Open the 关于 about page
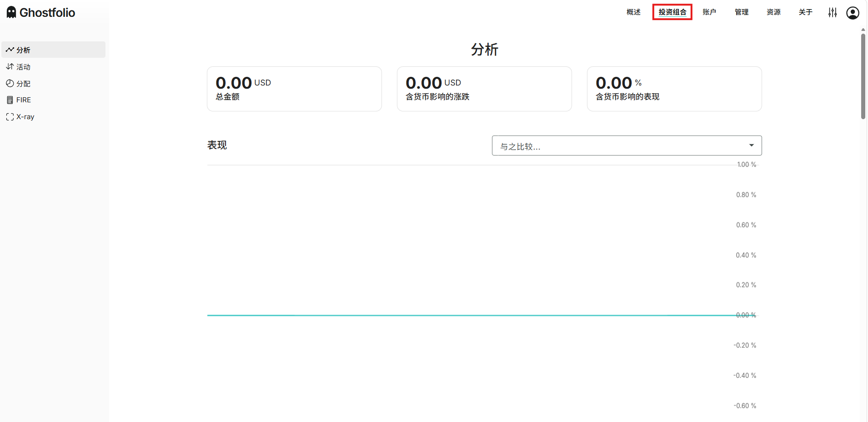 coord(805,12)
